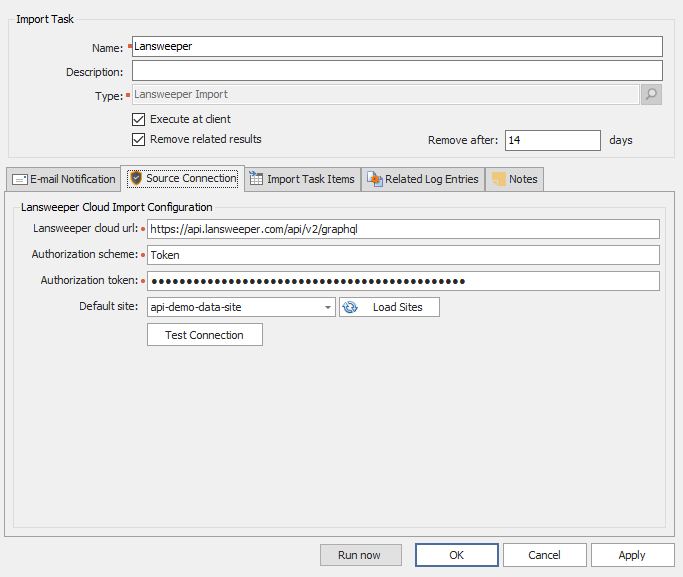
Task: Click the yellow sticky note icon on Notes tab
Action: click(x=499, y=179)
